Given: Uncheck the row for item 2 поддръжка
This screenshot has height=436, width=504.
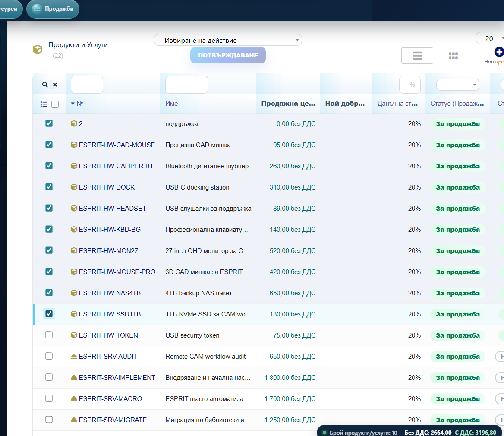Looking at the screenshot, I should coord(49,123).
